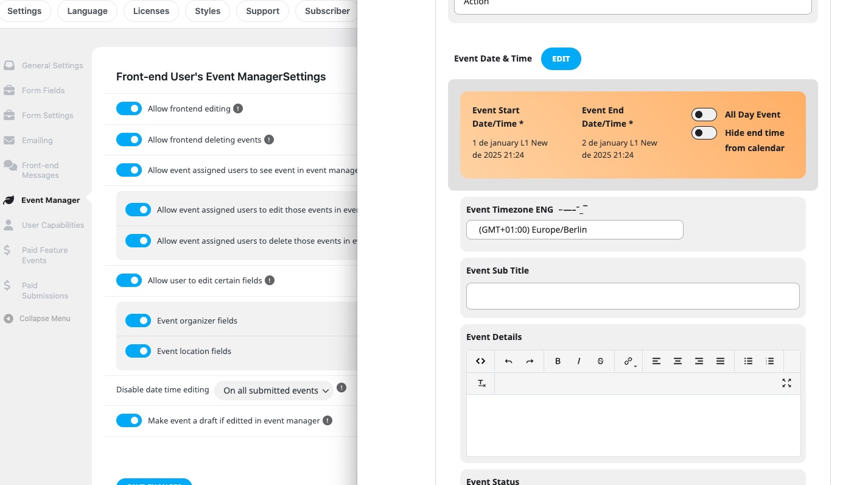This screenshot has width=868, height=485.
Task: Expand Event Details editor to fullscreen
Action: (786, 383)
